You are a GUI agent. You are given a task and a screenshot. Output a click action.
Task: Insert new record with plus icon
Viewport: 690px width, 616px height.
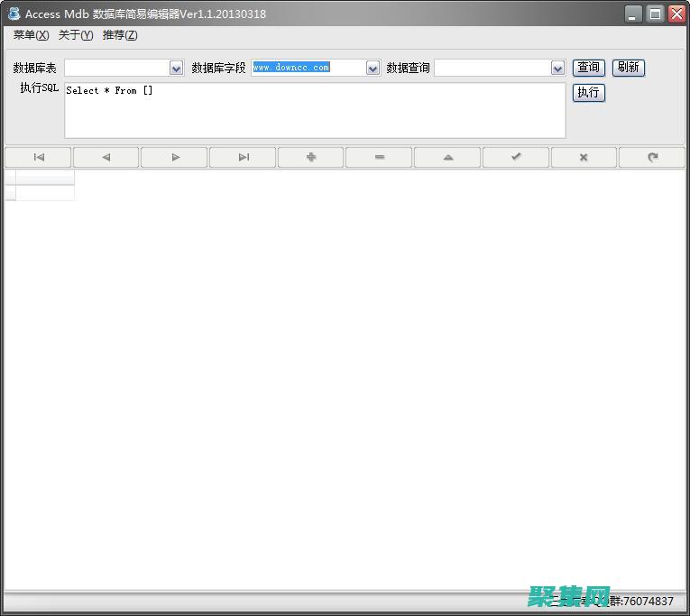(x=311, y=157)
